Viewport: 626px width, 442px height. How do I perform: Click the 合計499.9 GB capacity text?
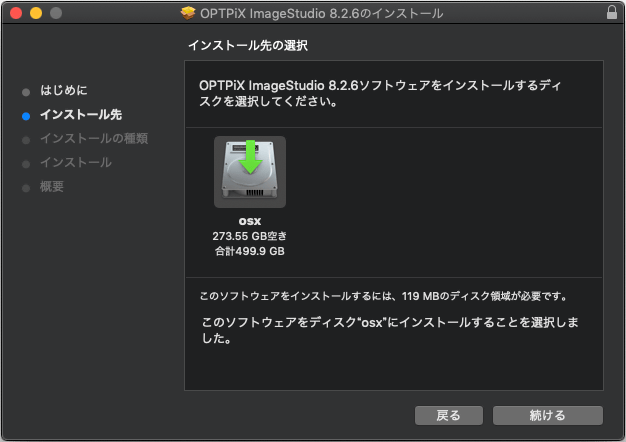click(x=250, y=251)
